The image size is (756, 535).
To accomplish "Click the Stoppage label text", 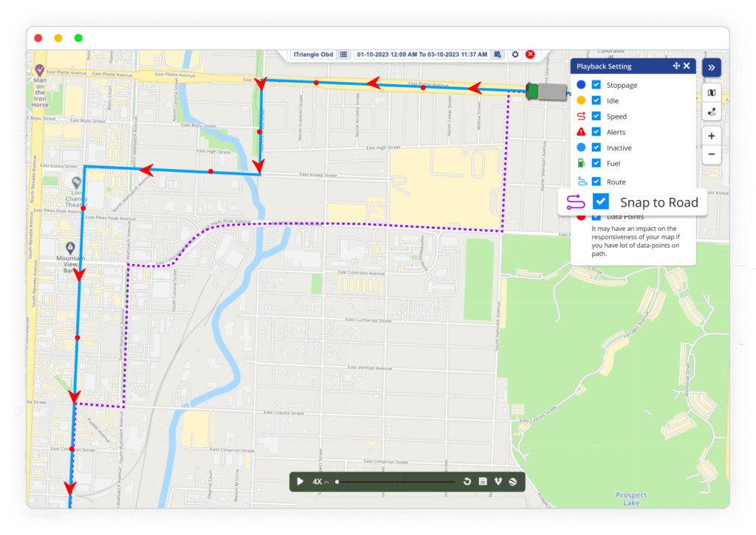I will pos(622,86).
